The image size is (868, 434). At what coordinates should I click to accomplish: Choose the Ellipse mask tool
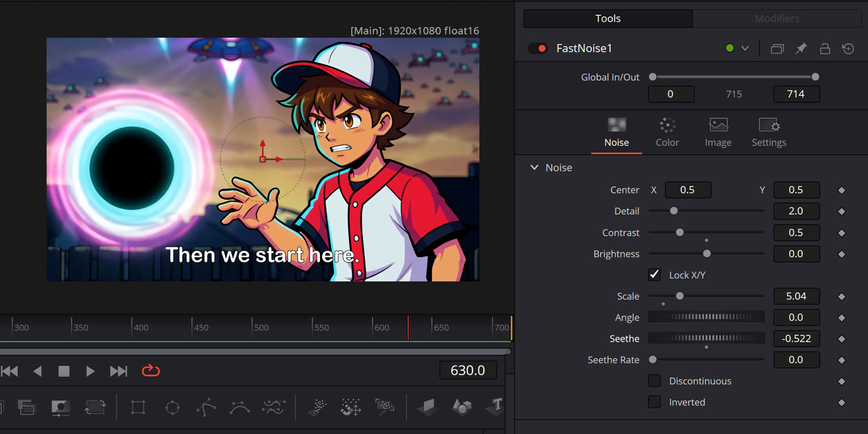pyautogui.click(x=173, y=407)
